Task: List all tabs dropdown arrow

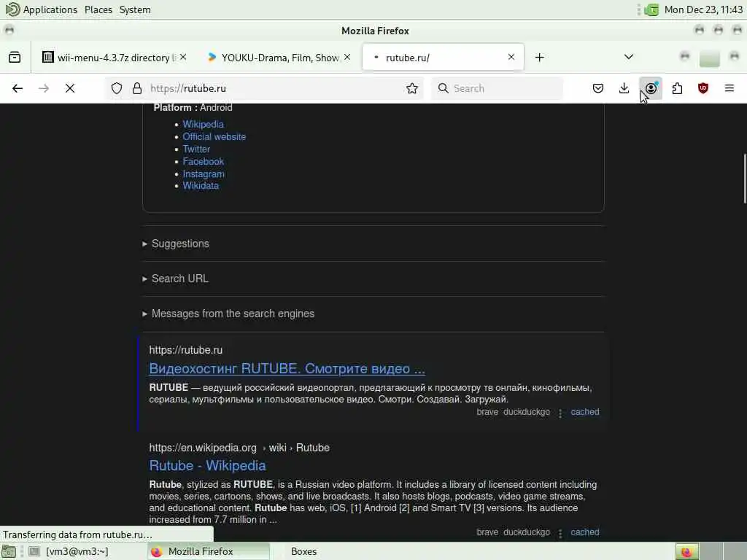Action: coord(629,57)
